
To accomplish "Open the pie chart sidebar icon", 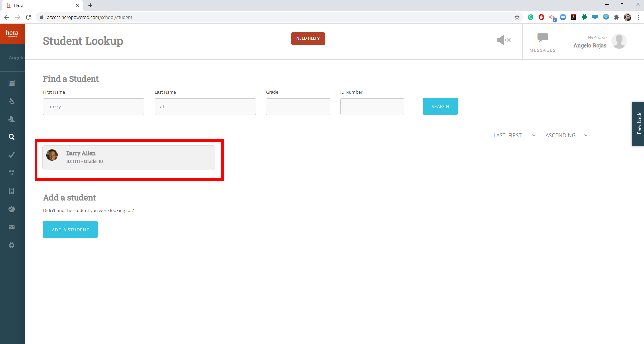I will (x=12, y=209).
